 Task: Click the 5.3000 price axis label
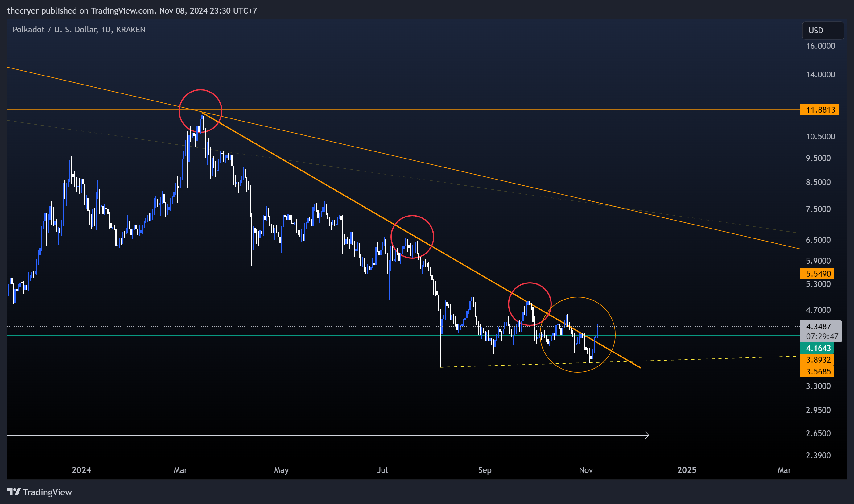click(818, 284)
